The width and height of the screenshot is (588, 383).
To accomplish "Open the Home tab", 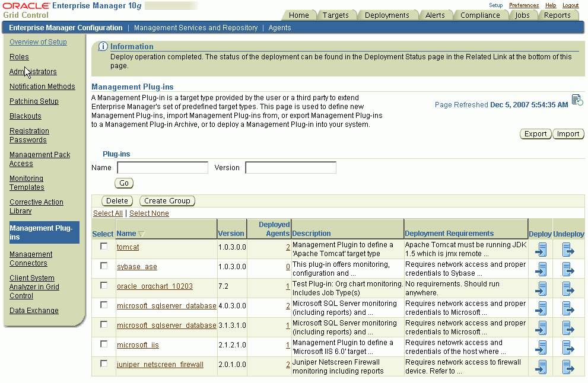I will click(299, 15).
